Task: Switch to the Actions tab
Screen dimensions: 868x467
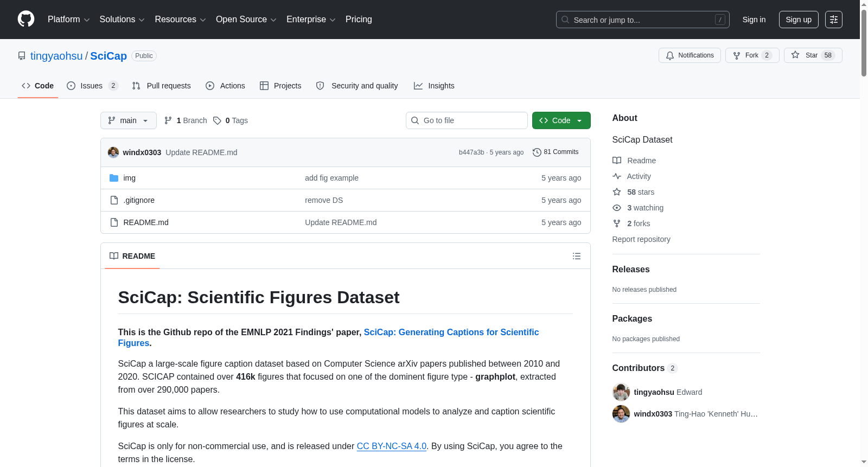Action: (x=226, y=86)
